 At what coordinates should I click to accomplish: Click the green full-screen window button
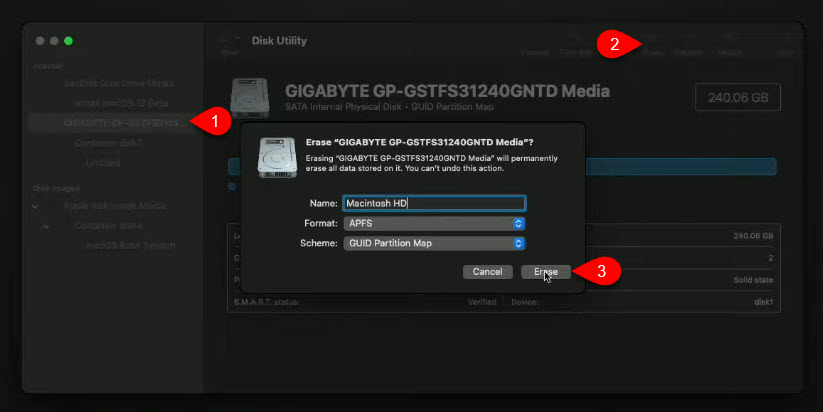click(x=68, y=41)
